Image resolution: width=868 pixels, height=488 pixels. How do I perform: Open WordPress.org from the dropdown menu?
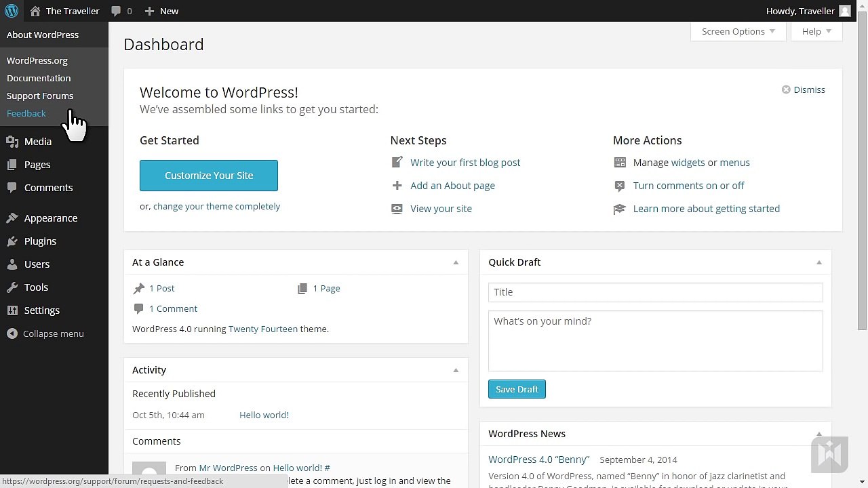click(x=37, y=60)
